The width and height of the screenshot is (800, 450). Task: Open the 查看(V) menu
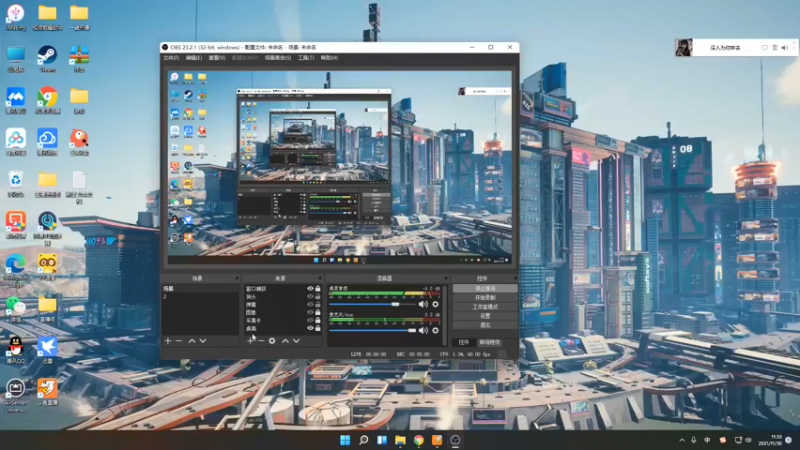point(217,58)
